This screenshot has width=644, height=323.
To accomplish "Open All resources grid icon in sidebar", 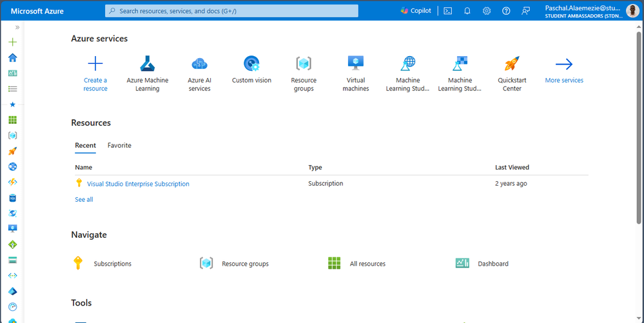I will click(12, 120).
